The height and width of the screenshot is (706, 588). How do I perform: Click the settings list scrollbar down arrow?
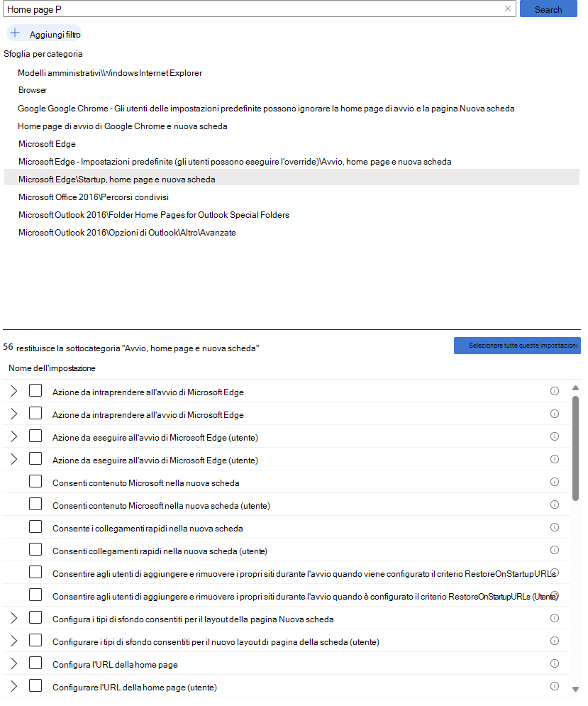(575, 690)
